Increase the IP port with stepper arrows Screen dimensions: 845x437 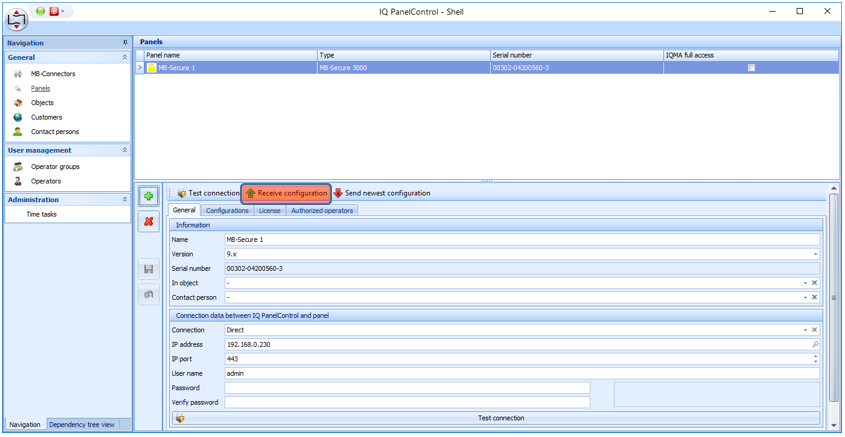[x=815, y=356]
